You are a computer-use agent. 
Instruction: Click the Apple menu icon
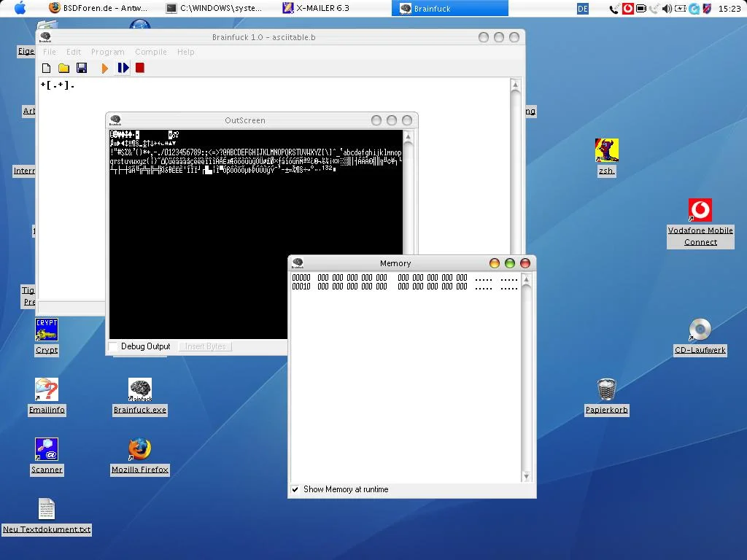20,8
